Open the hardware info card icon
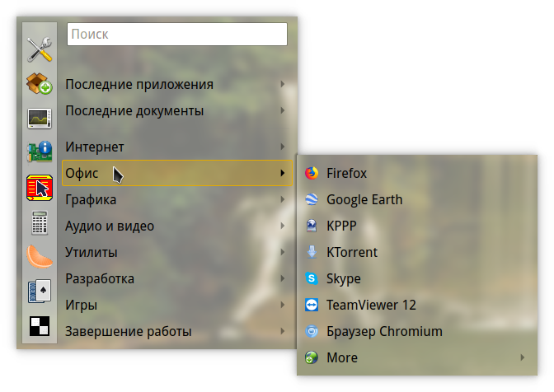 point(40,152)
